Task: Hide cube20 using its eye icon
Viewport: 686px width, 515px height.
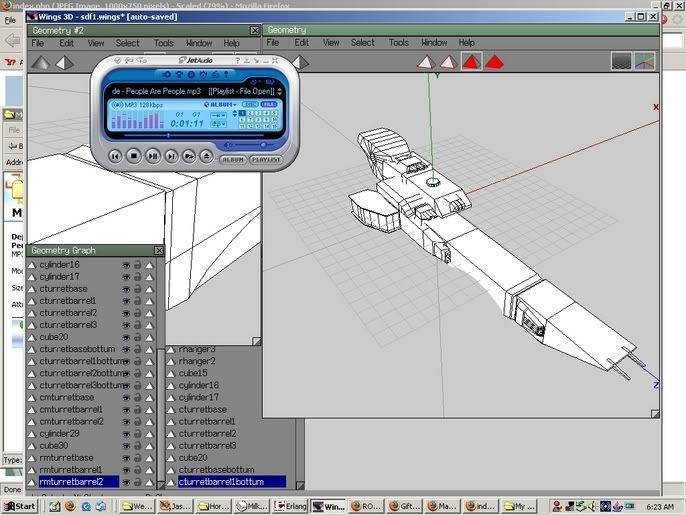Action: (126, 336)
